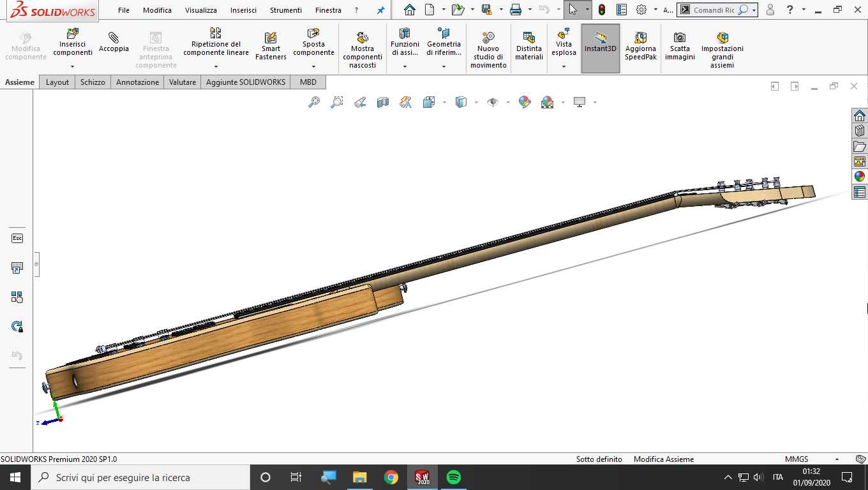The width and height of the screenshot is (868, 490).
Task: Open the Appearances color ball task pane tab
Action: pyautogui.click(x=860, y=176)
